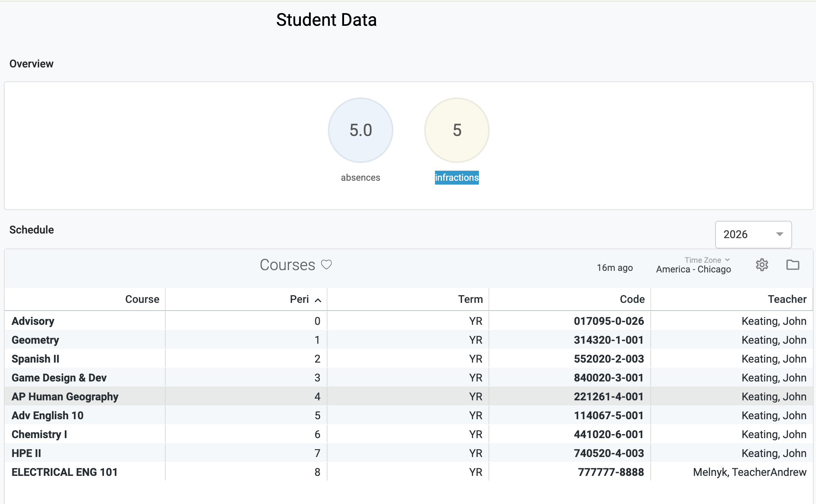The width and height of the screenshot is (816, 504).
Task: Open the 2026 year dropdown
Action: click(753, 234)
